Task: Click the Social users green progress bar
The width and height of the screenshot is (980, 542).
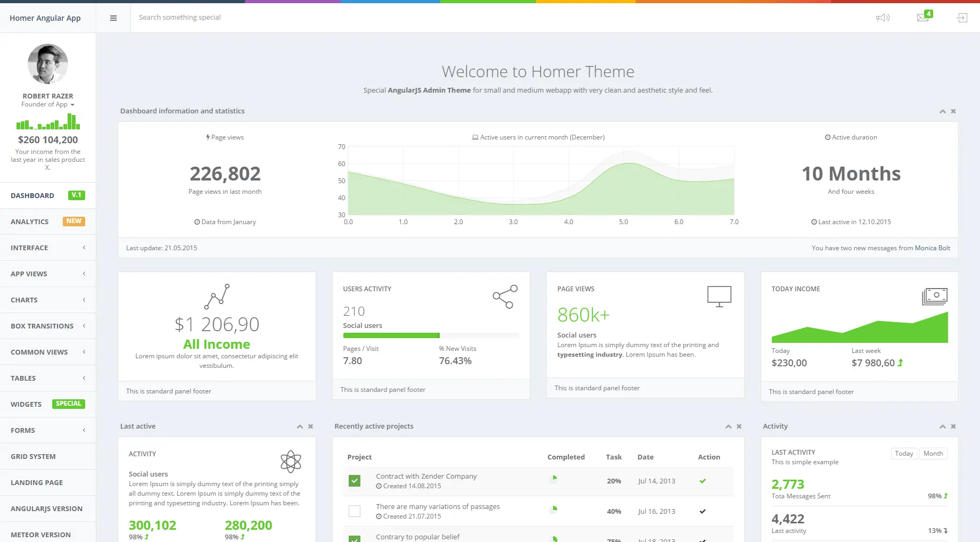Action: [x=391, y=335]
